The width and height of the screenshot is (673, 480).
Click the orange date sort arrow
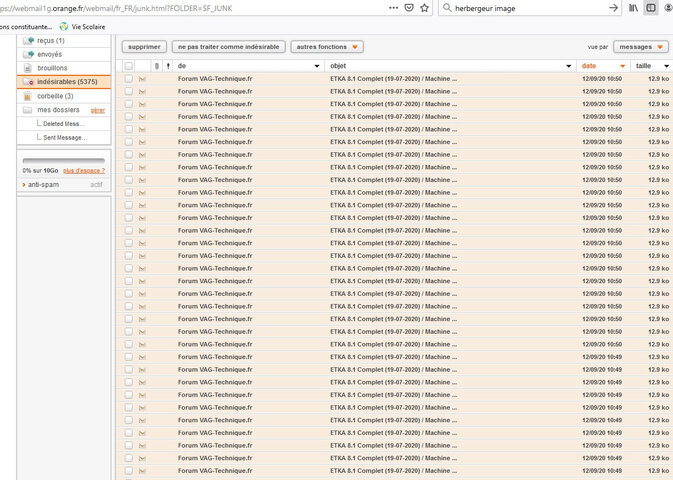[622, 66]
